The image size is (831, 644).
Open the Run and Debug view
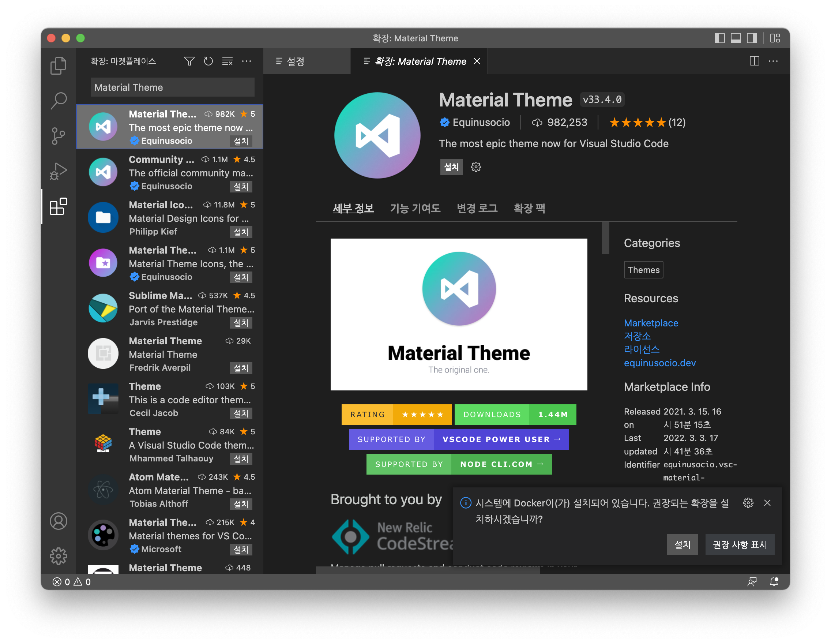(x=58, y=171)
